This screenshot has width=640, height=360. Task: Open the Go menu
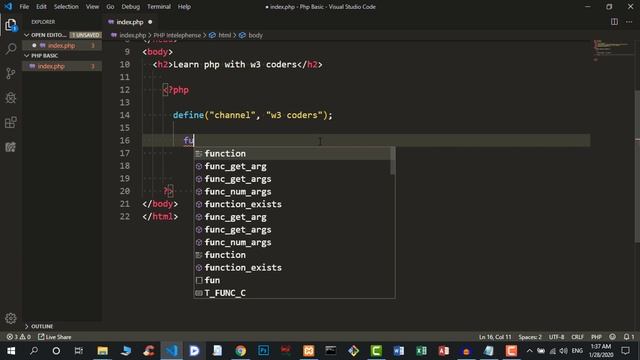(110, 7)
